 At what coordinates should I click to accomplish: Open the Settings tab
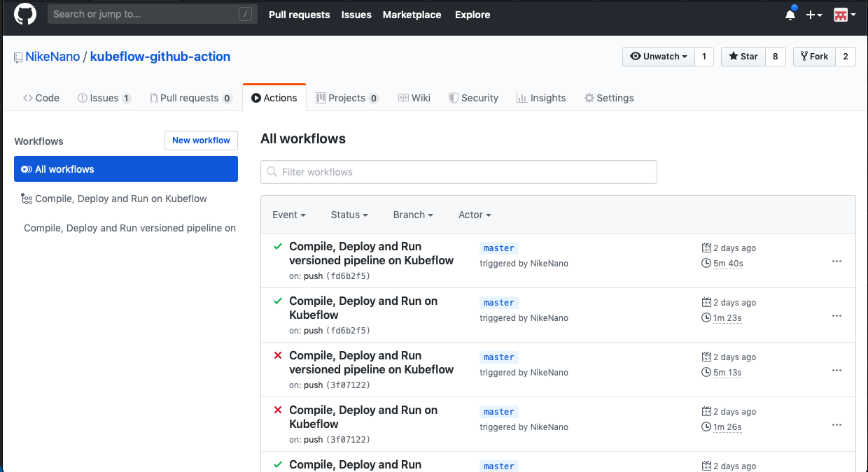(x=610, y=98)
